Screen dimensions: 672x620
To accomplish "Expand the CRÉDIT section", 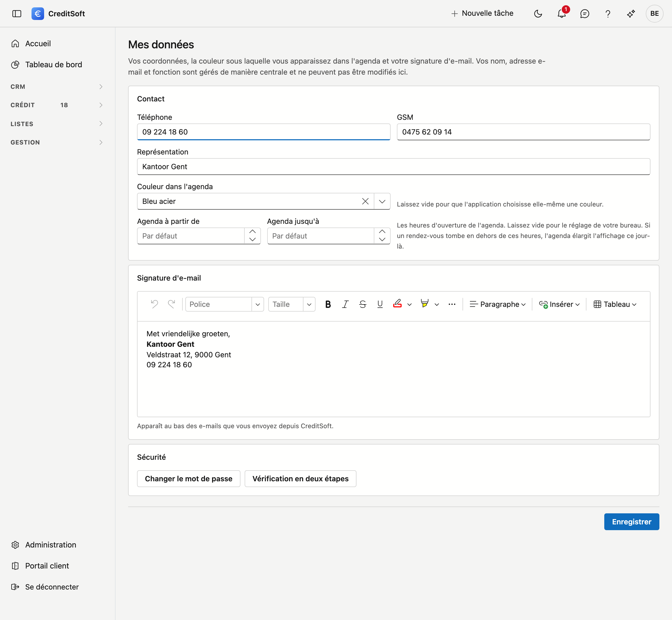I will (57, 105).
